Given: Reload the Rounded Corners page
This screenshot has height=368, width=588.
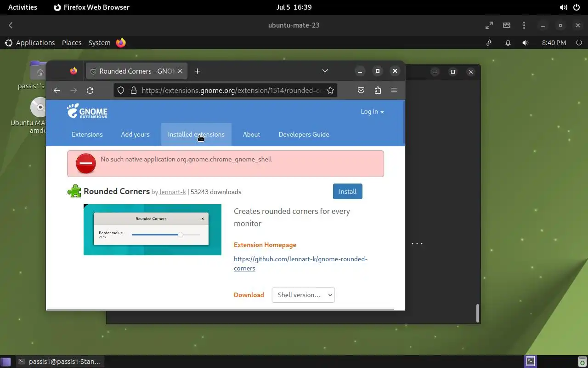Looking at the screenshot, I should click(x=90, y=90).
